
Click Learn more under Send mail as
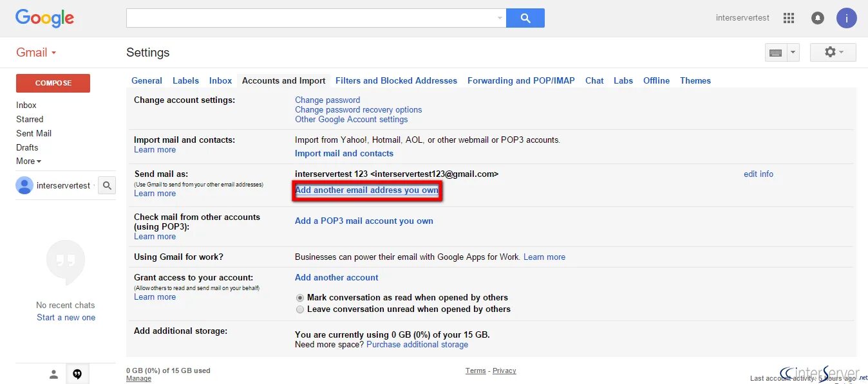tap(155, 193)
